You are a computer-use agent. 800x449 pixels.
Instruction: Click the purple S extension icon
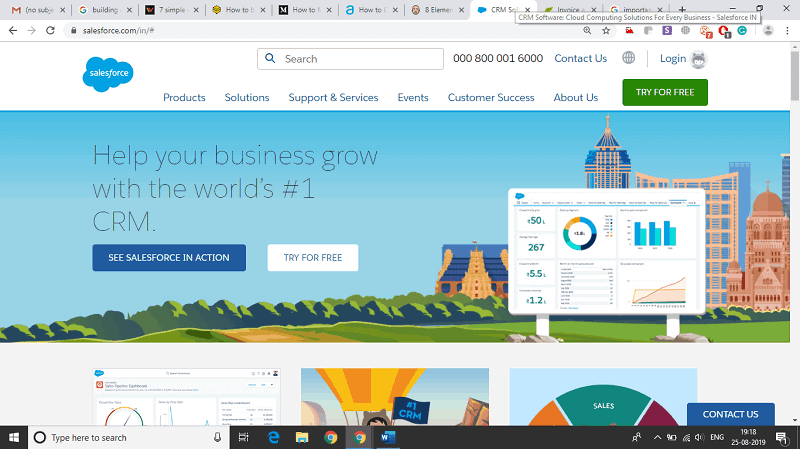[x=667, y=31]
